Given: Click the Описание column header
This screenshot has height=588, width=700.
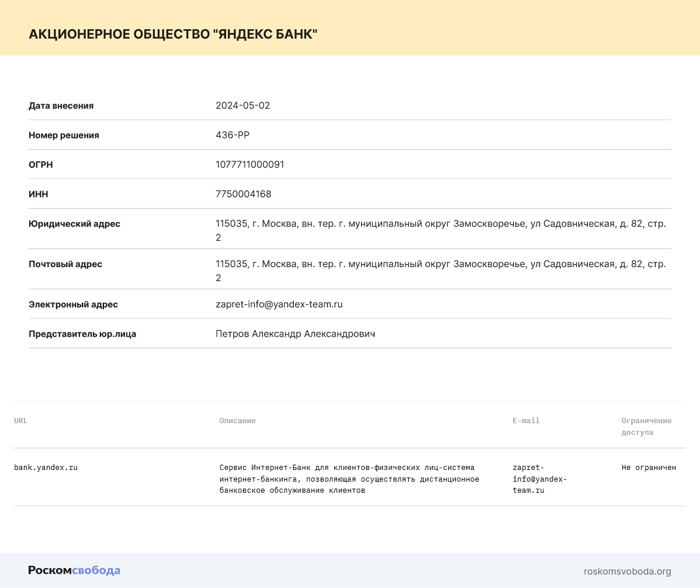Looking at the screenshot, I should click(x=237, y=421).
